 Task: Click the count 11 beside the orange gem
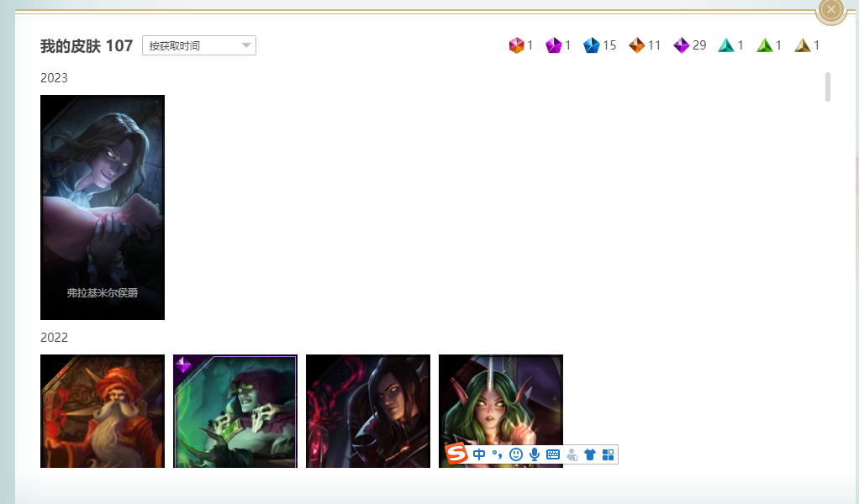click(654, 45)
